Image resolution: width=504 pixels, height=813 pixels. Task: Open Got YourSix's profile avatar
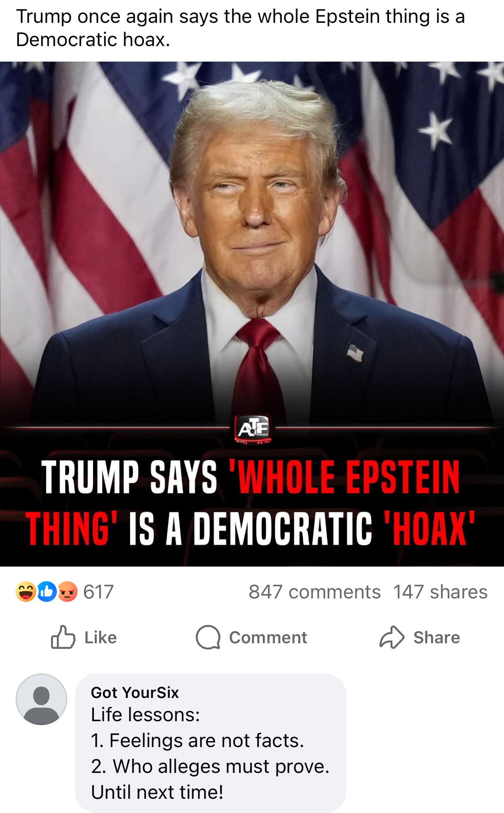41,699
